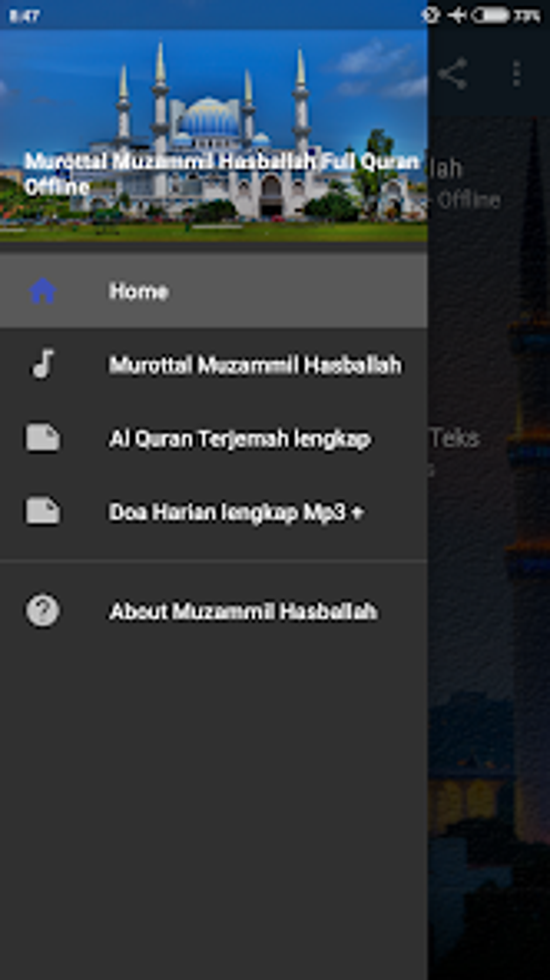
Task: Tap the clock in the status bar
Action: (x=24, y=16)
